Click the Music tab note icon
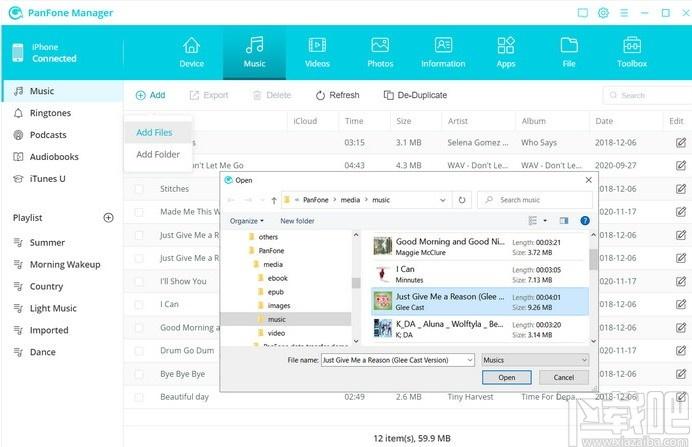The height and width of the screenshot is (447, 692). pyautogui.click(x=255, y=45)
